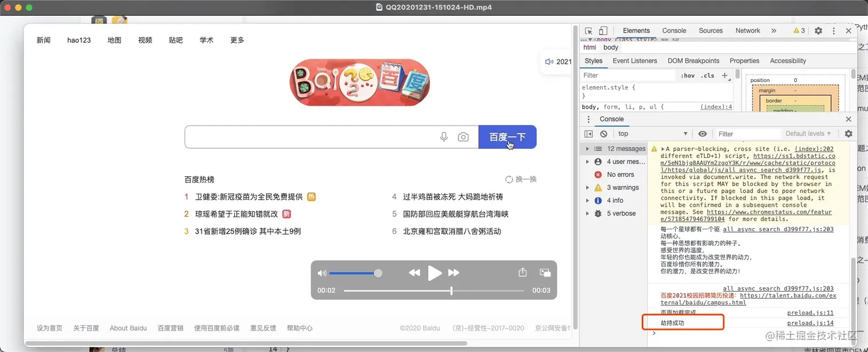Click the video share icon
This screenshot has width=868, height=352.
pos(522,273)
